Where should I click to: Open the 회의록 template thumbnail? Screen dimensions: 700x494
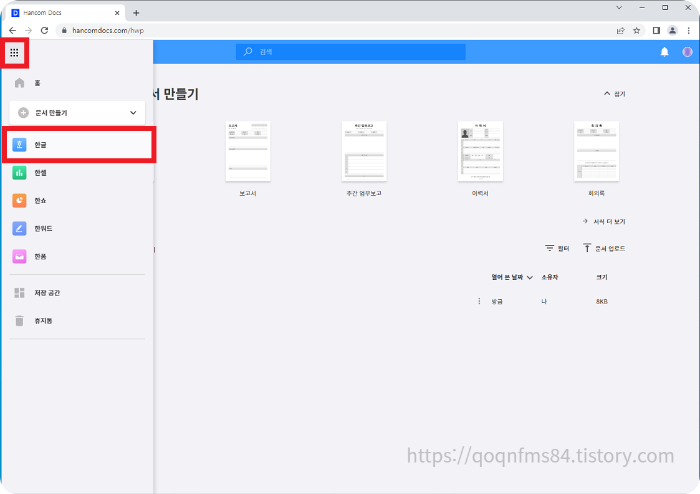[x=596, y=151]
